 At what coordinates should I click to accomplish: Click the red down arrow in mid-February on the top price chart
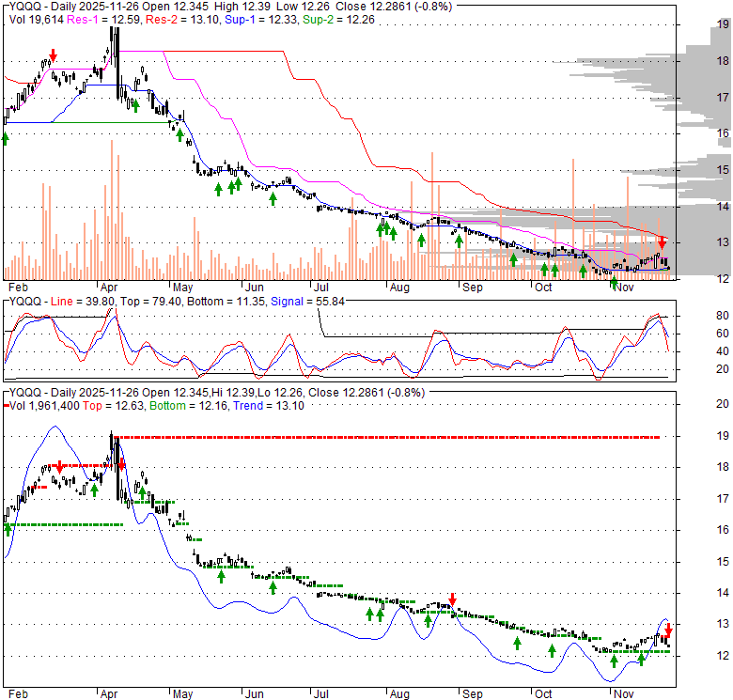point(53,57)
